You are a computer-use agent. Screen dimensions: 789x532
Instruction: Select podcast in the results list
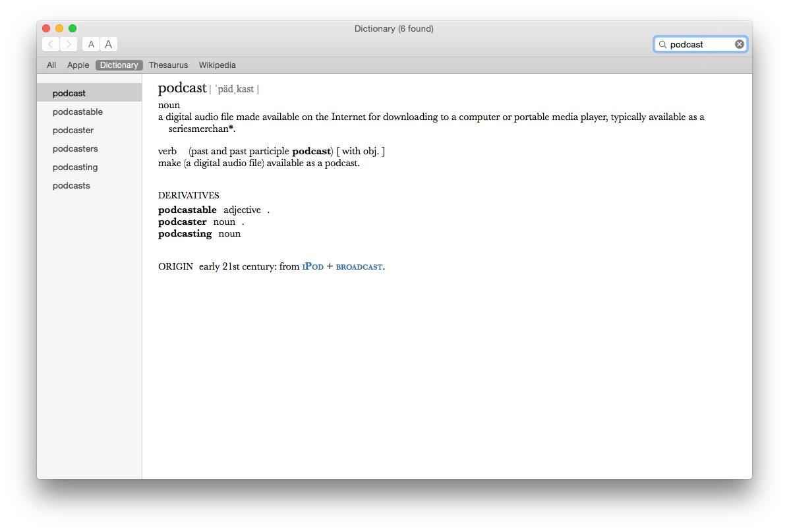pyautogui.click(x=90, y=93)
